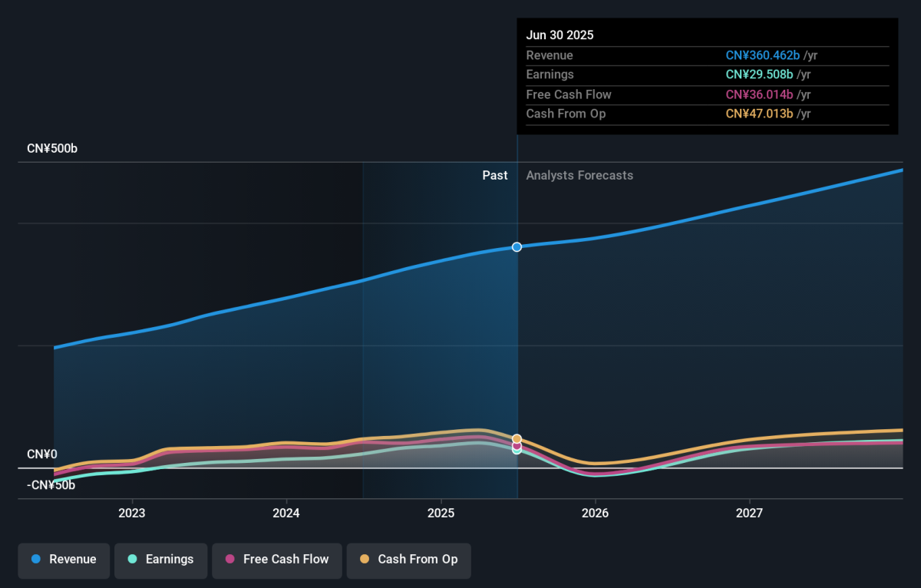Click the teal Earnings legend dot
Viewport: 921px width, 588px height.
coord(133,560)
